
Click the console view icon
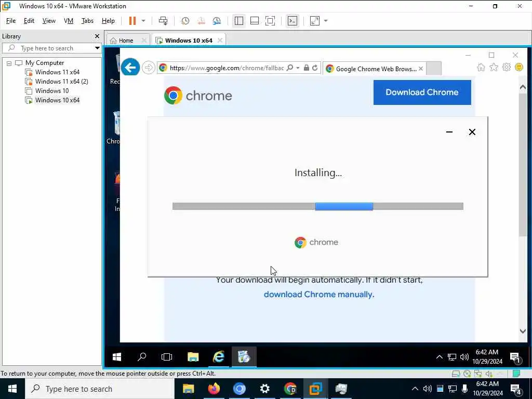click(x=292, y=21)
